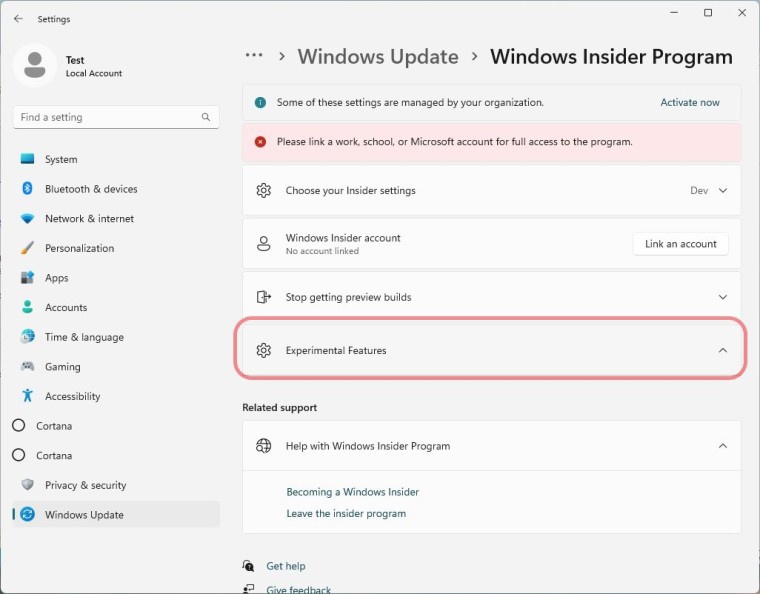
Task: Open Accessibility settings
Action: (72, 396)
